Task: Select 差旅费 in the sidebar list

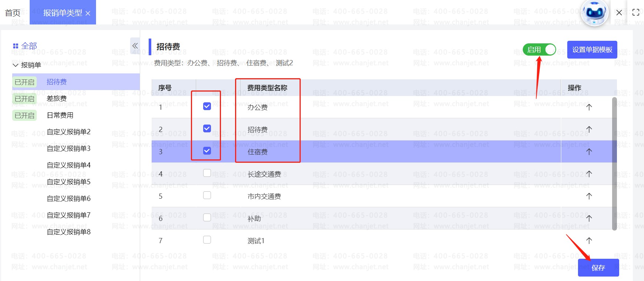Action: (x=57, y=99)
